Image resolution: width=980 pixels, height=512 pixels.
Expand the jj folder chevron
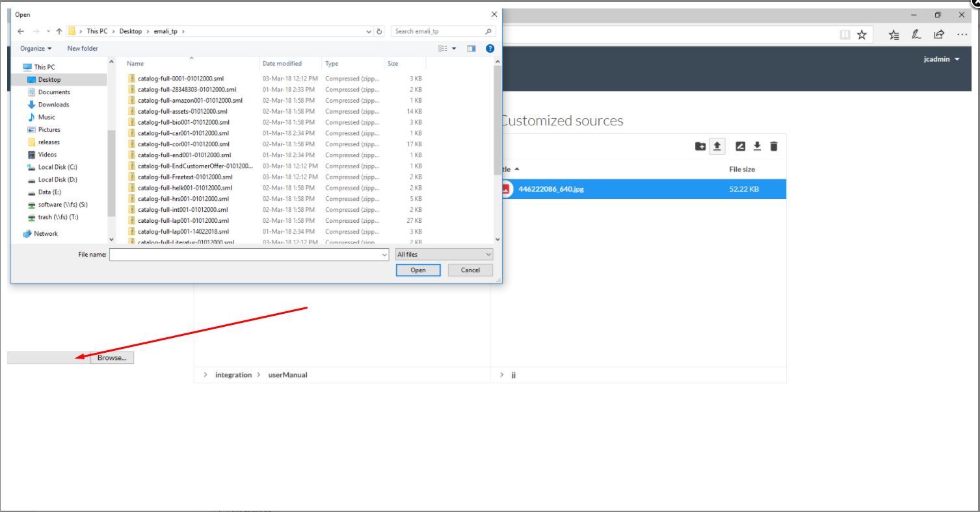(x=501, y=374)
